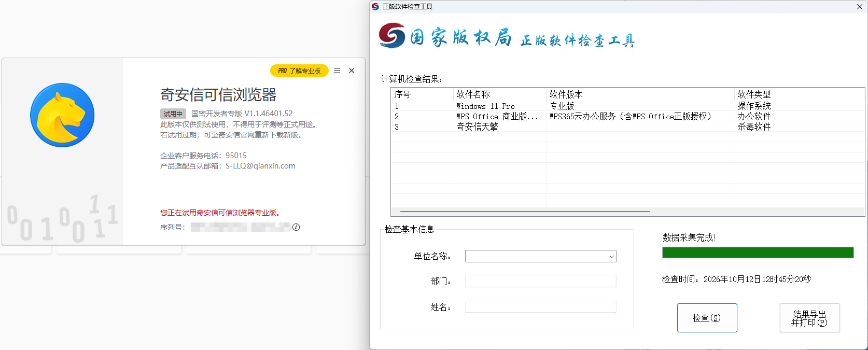Click the green data collection progress bar
The width and height of the screenshot is (868, 350).
758,253
